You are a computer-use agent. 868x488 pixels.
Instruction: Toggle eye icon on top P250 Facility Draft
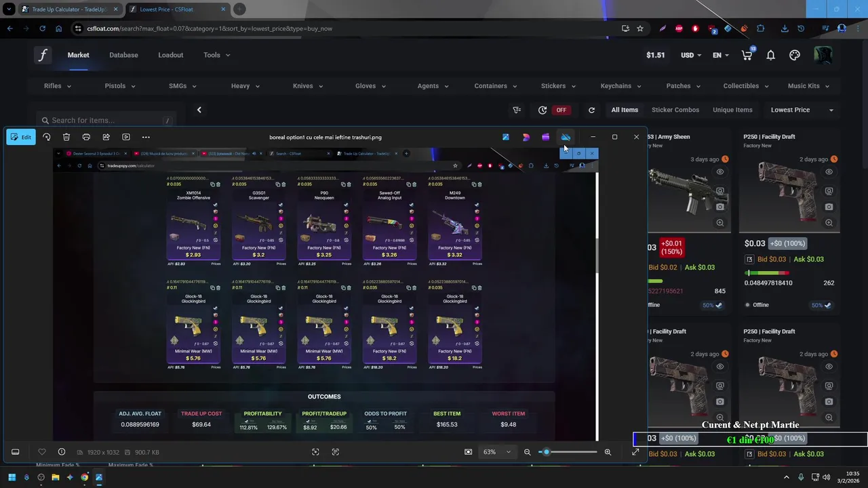point(829,172)
